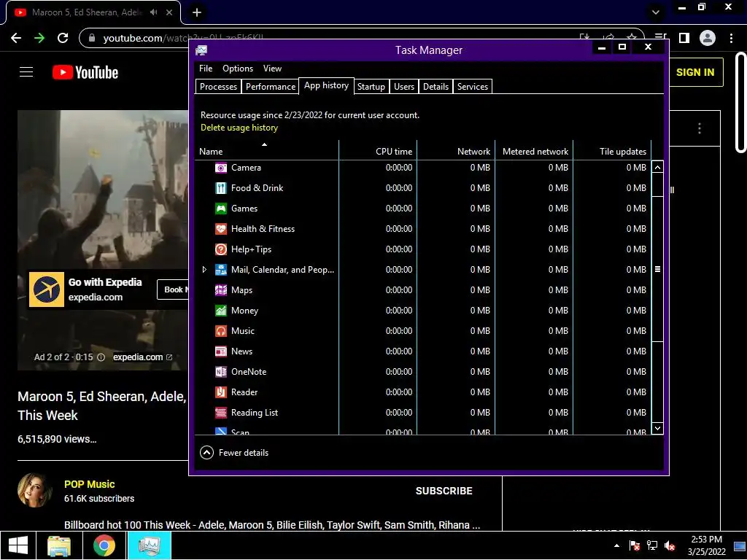Viewport: 747px width, 560px height.
Task: Click the Task Manager title bar icon
Action: pyautogui.click(x=201, y=50)
